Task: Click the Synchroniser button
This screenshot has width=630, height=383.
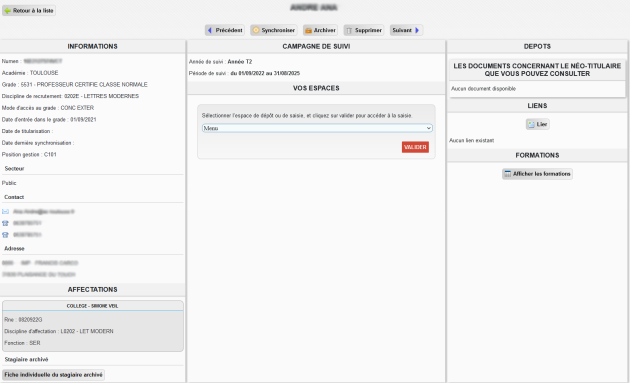Action: tap(274, 30)
